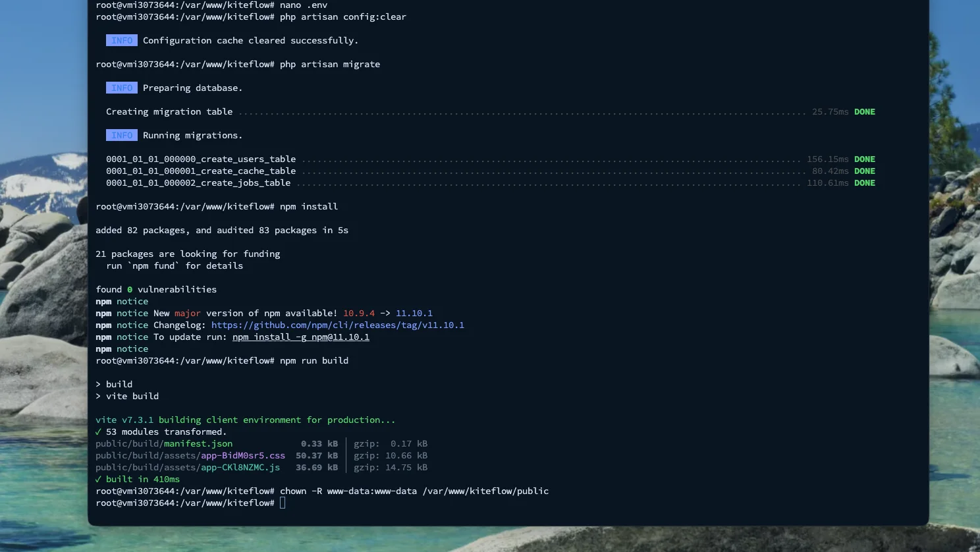Screen dimensions: 980x552
Task: Click the orange word 'major' in npm notice
Action: (x=188, y=313)
